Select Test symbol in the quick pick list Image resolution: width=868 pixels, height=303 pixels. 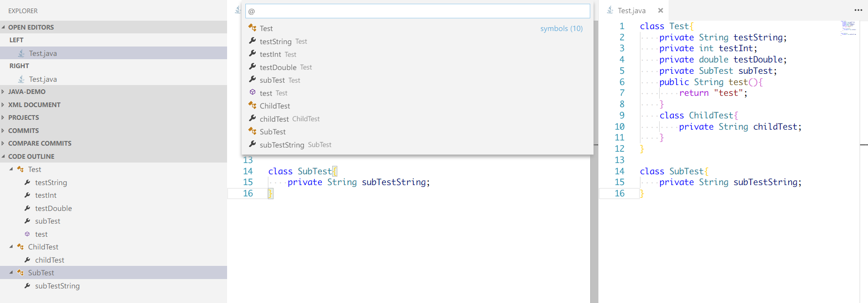tap(417, 28)
